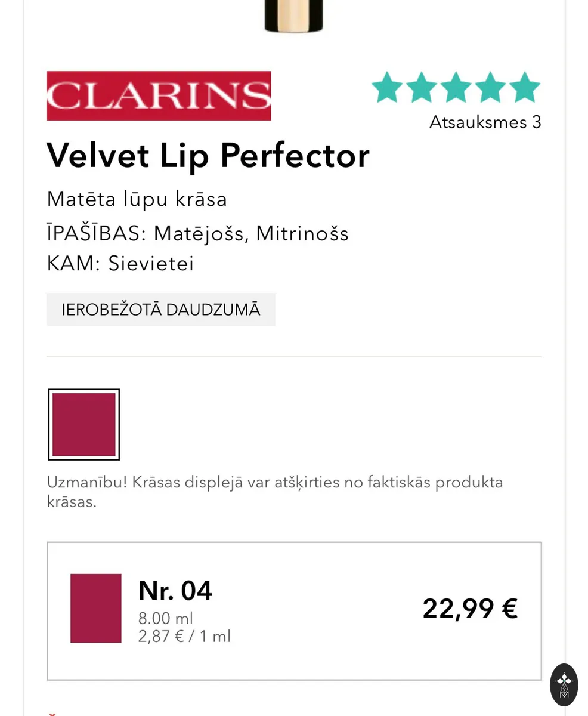Select the fourth rating star

pyautogui.click(x=490, y=87)
